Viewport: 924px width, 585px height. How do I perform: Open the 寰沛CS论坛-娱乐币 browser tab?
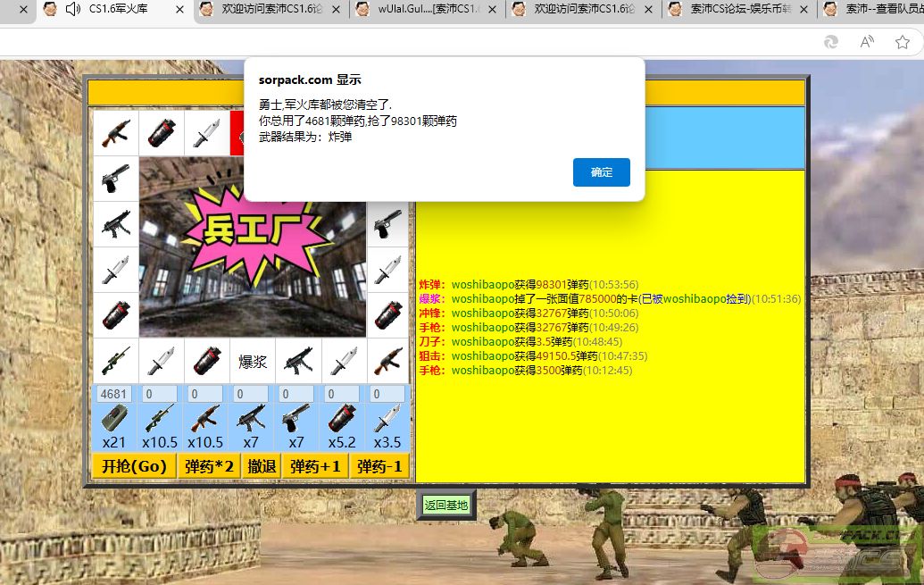(741, 10)
